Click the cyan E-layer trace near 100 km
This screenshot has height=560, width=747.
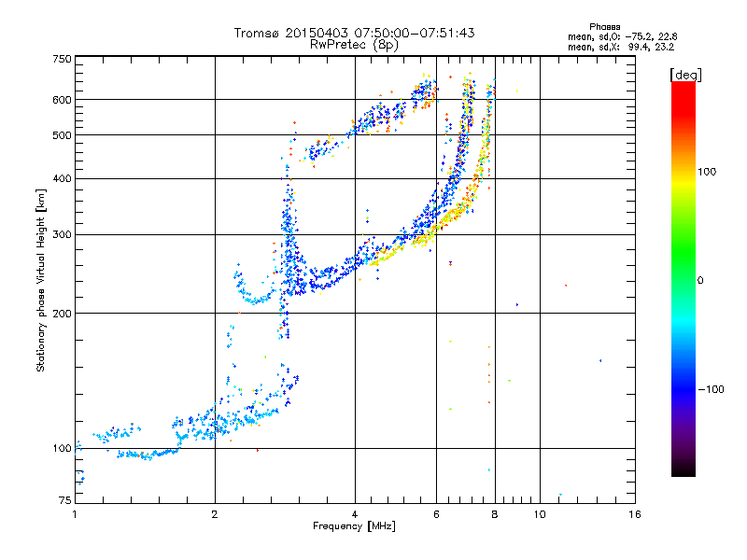click(x=148, y=455)
